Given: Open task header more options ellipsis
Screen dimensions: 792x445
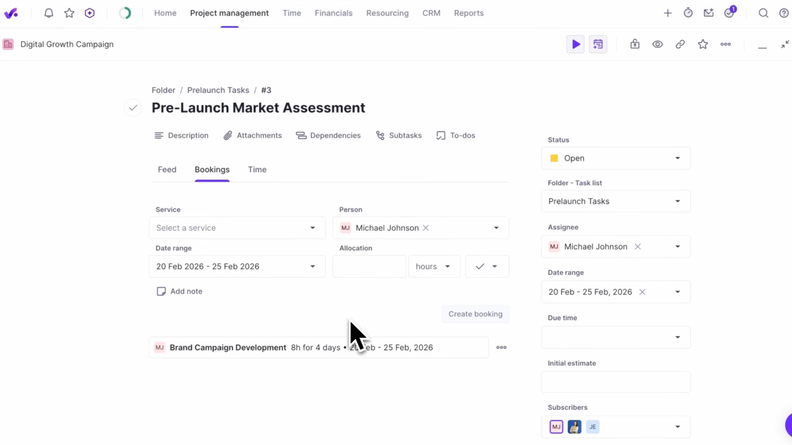Looking at the screenshot, I should click(725, 44).
